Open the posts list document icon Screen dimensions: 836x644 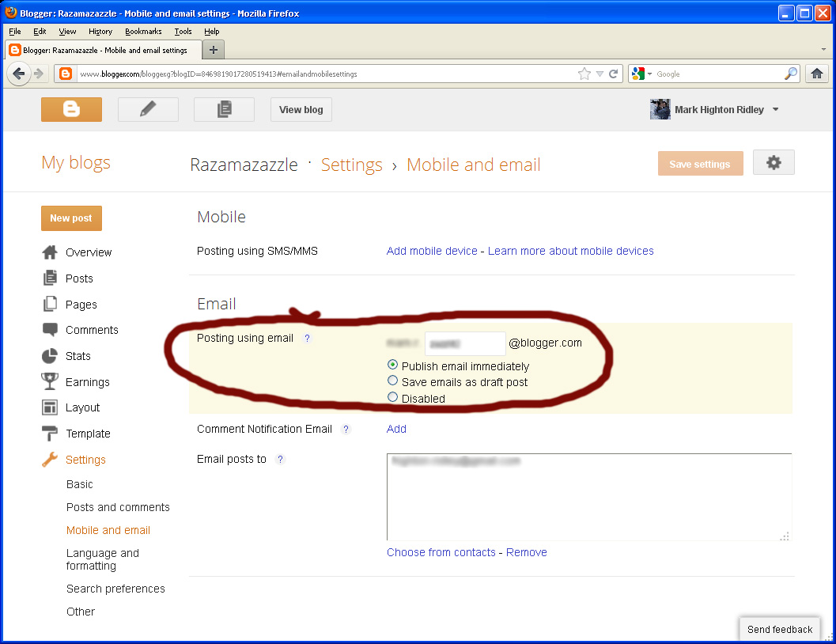pyautogui.click(x=224, y=109)
